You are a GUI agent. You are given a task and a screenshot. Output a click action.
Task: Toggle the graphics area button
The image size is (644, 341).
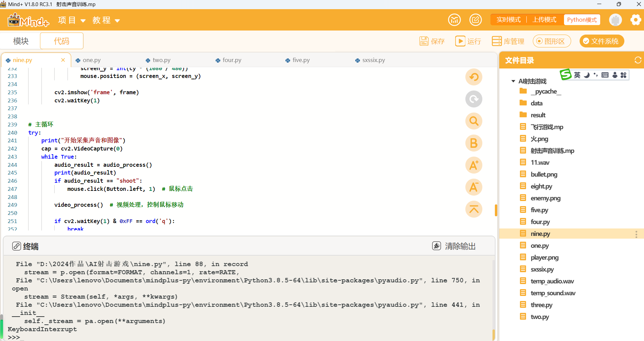(x=552, y=41)
